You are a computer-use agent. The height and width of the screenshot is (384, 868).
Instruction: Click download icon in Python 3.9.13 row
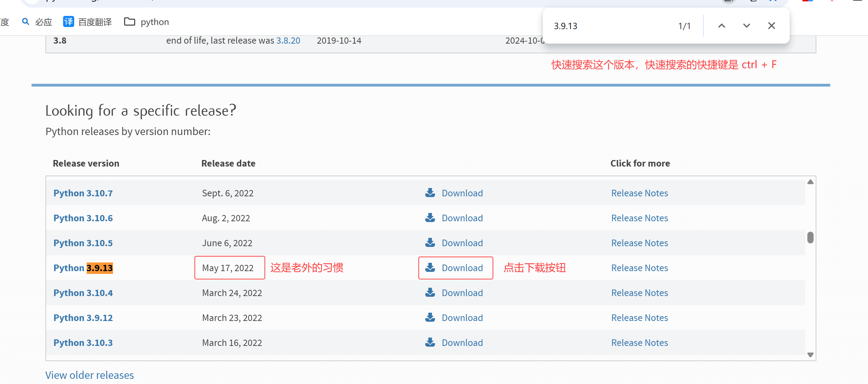click(x=430, y=267)
